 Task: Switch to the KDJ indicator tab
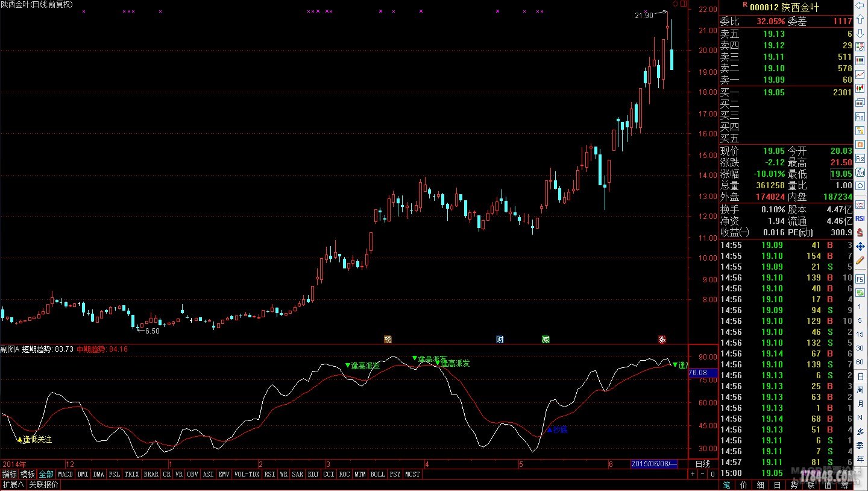(x=313, y=474)
